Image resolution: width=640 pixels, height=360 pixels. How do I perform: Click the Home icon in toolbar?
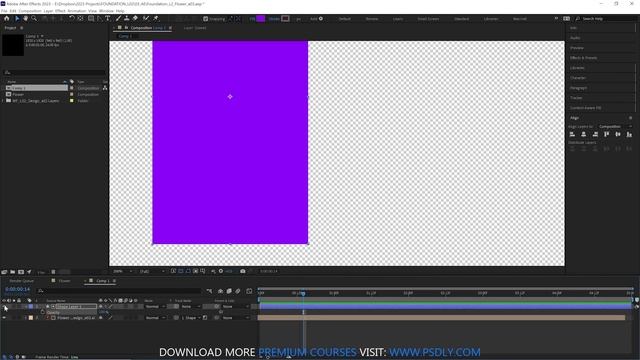click(x=7, y=18)
